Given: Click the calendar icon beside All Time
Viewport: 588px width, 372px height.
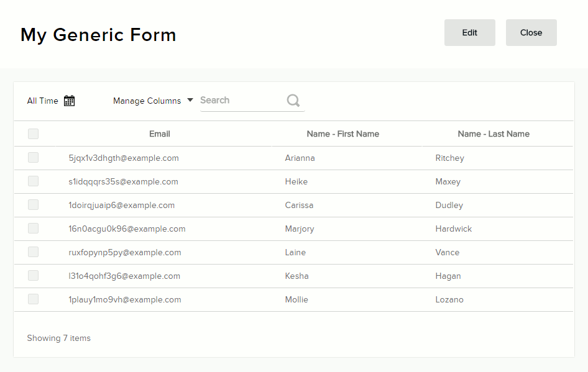Looking at the screenshot, I should click(70, 101).
